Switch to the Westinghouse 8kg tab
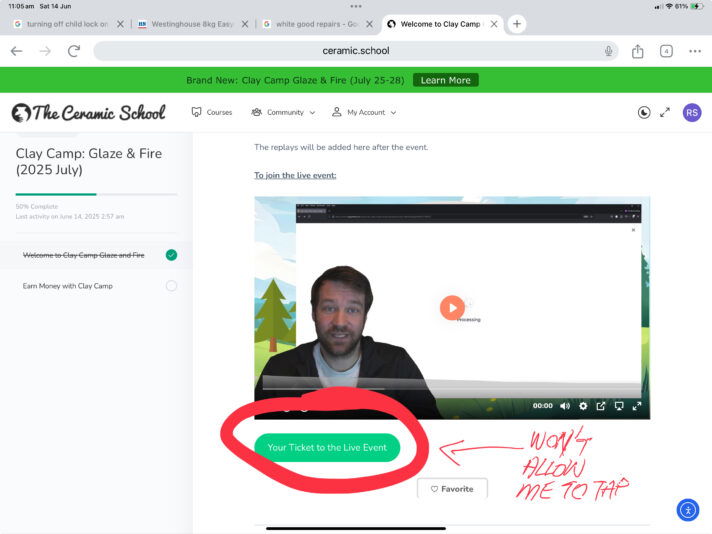This screenshot has width=712, height=534. coord(188,24)
